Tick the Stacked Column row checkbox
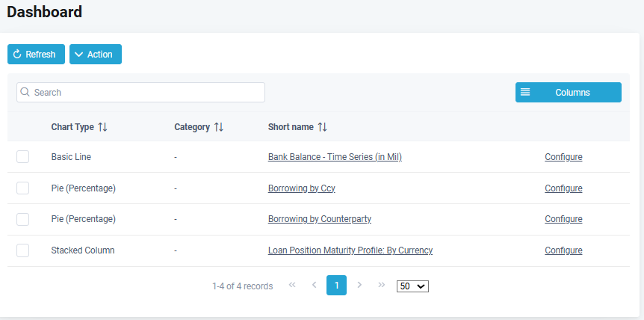644x320 pixels. click(x=23, y=250)
